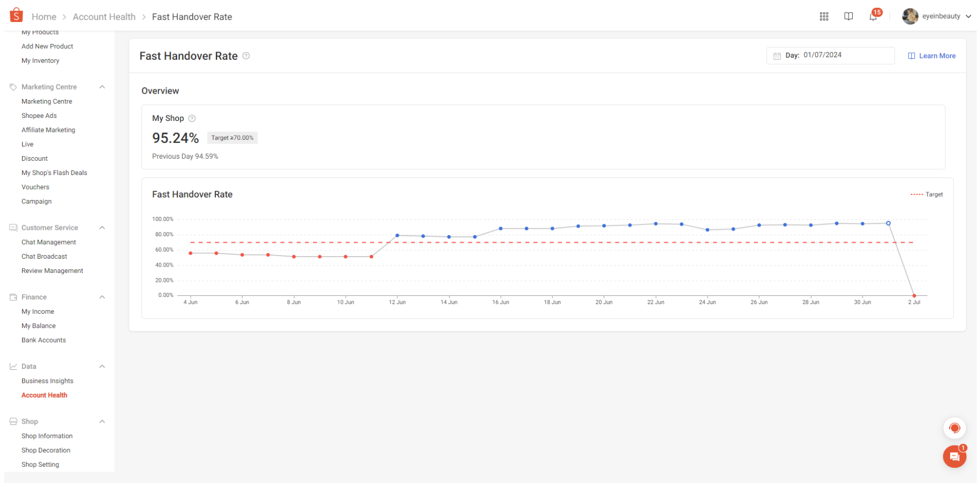The width and height of the screenshot is (980, 485).
Task: Go to Account Health breadcrumb
Action: (104, 17)
